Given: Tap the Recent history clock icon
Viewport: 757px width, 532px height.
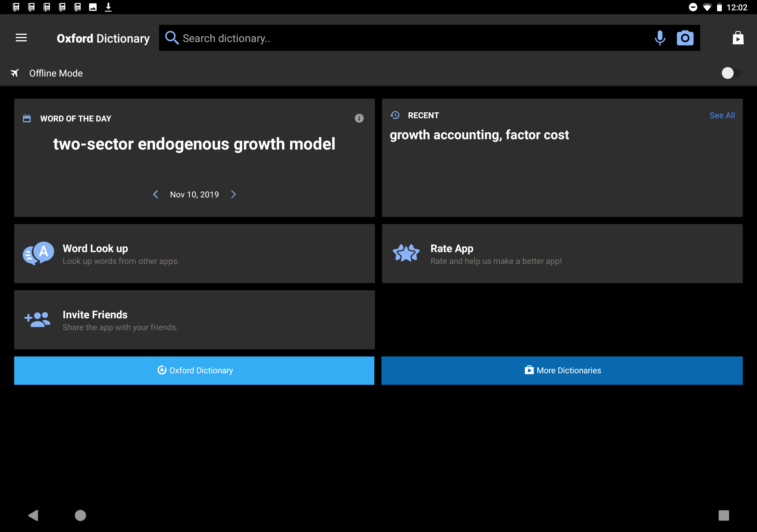Looking at the screenshot, I should 395,115.
